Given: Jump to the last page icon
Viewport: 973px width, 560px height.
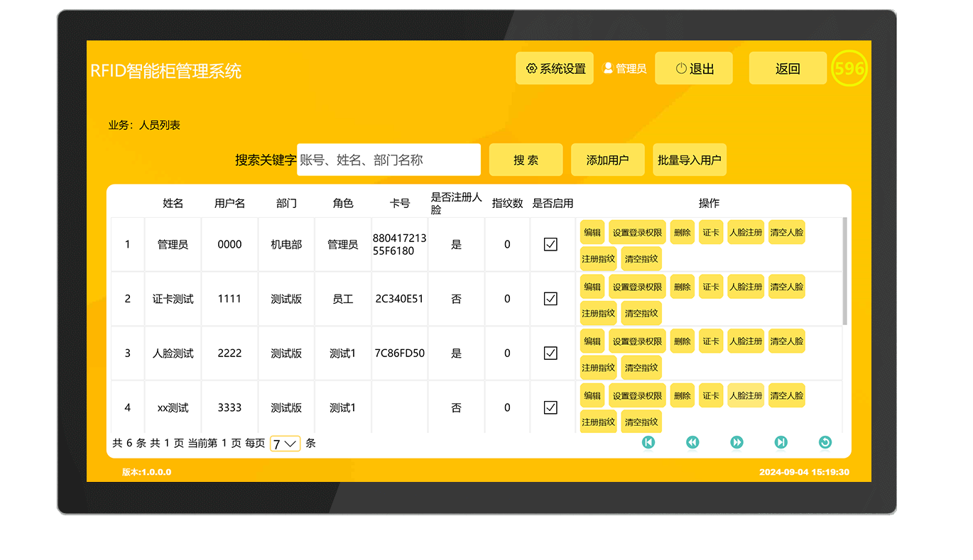Looking at the screenshot, I should 781,442.
